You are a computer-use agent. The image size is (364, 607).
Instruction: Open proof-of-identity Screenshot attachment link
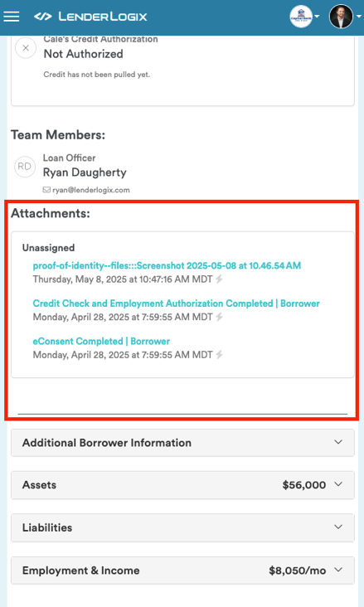pyautogui.click(x=167, y=265)
